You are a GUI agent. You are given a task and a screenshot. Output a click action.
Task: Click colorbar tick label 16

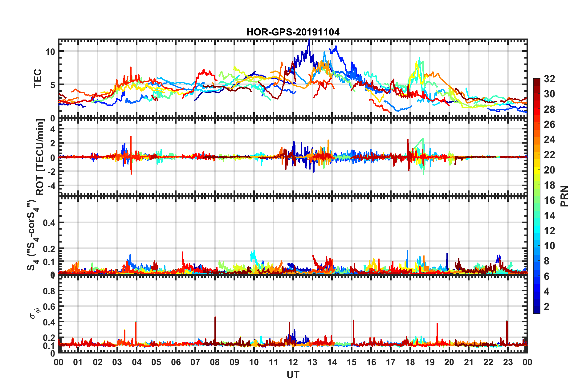[x=549, y=200]
